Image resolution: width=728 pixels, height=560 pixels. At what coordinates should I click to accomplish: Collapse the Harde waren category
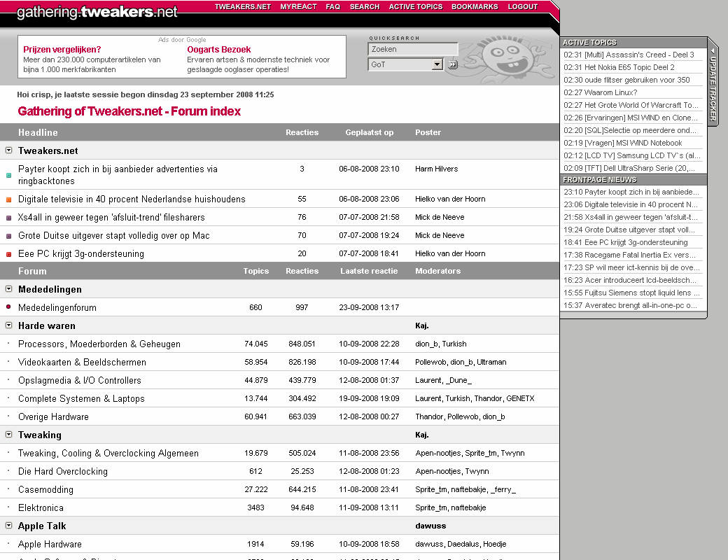point(8,325)
